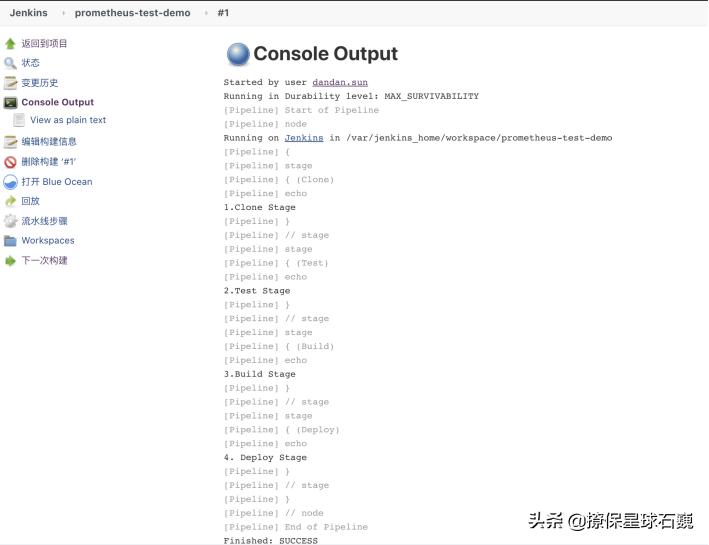Select 回放 in the sidebar
This screenshot has height=545, width=709.
pos(30,201)
